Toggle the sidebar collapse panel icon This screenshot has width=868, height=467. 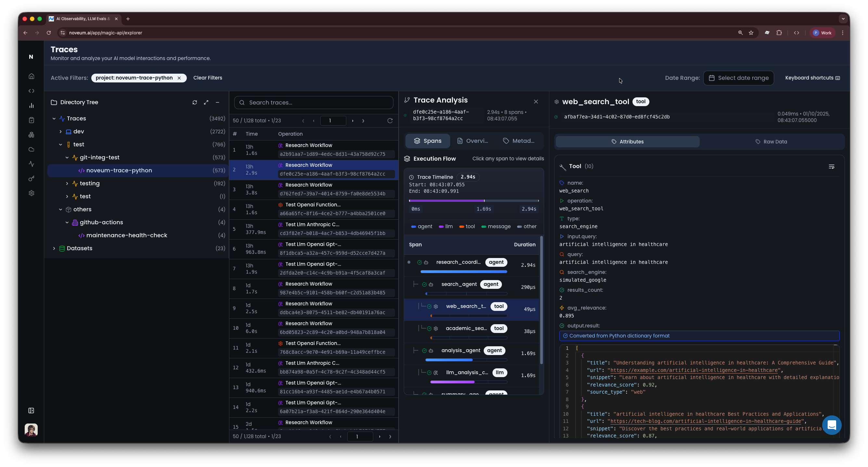[x=31, y=411]
